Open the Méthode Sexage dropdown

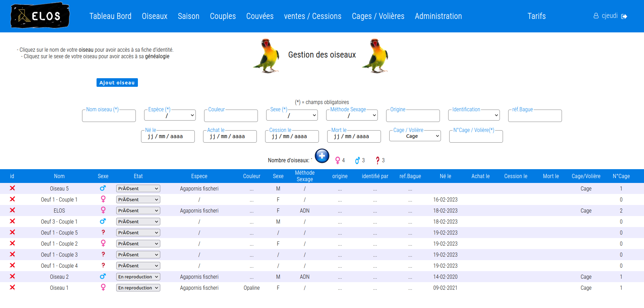[352, 115]
